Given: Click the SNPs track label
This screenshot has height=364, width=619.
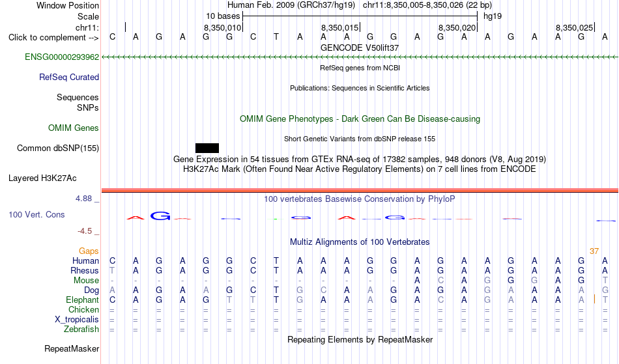Looking at the screenshot, I should click(88, 107).
